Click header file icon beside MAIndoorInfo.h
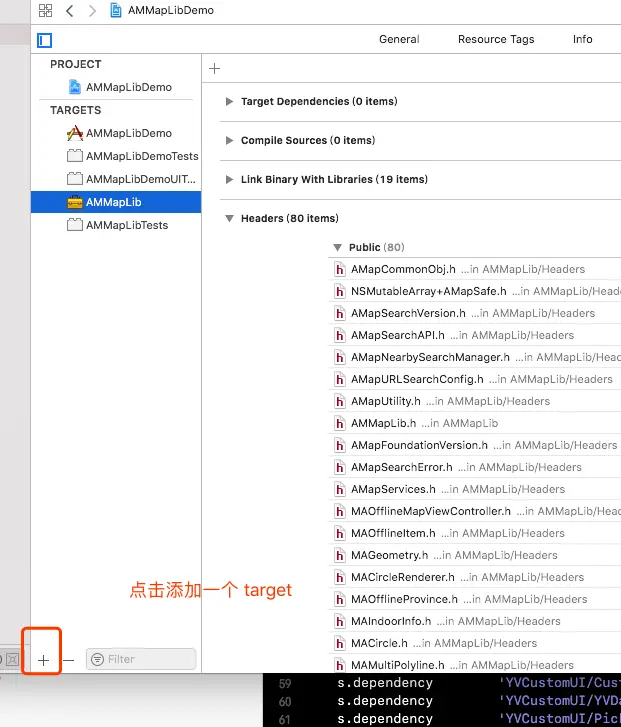The height and width of the screenshot is (727, 621). click(340, 622)
